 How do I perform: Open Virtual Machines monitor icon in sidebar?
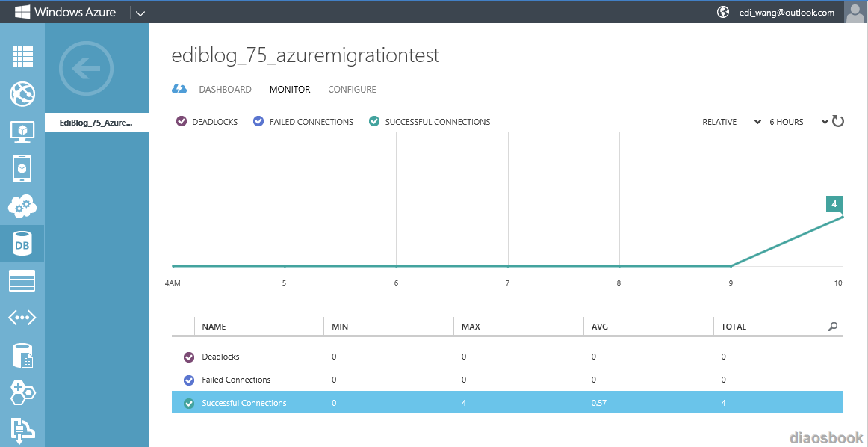22,132
